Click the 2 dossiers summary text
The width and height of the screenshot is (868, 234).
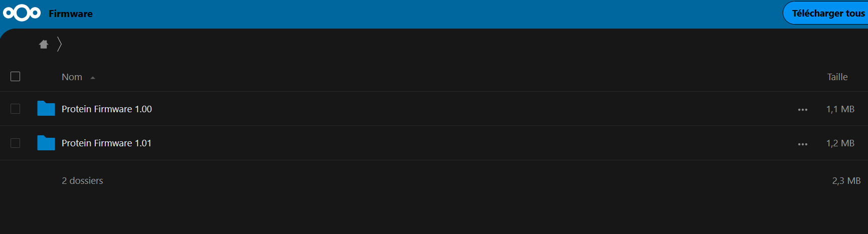point(82,181)
